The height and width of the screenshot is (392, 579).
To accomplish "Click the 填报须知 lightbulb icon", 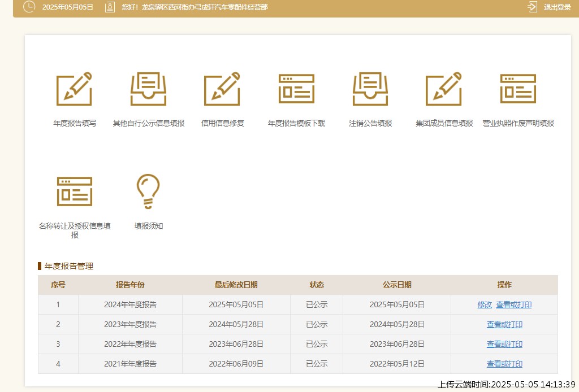I will pos(149,191).
